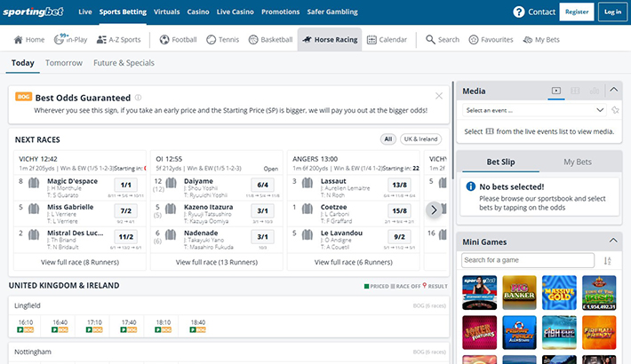Switch to the Tomorrow tab
Viewport: 631px width, 364px height.
pyautogui.click(x=64, y=63)
